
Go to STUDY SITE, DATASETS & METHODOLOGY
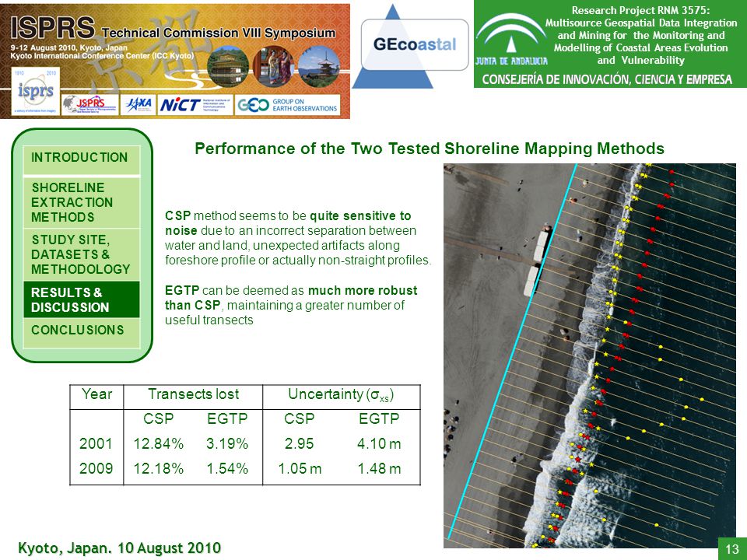point(82,254)
